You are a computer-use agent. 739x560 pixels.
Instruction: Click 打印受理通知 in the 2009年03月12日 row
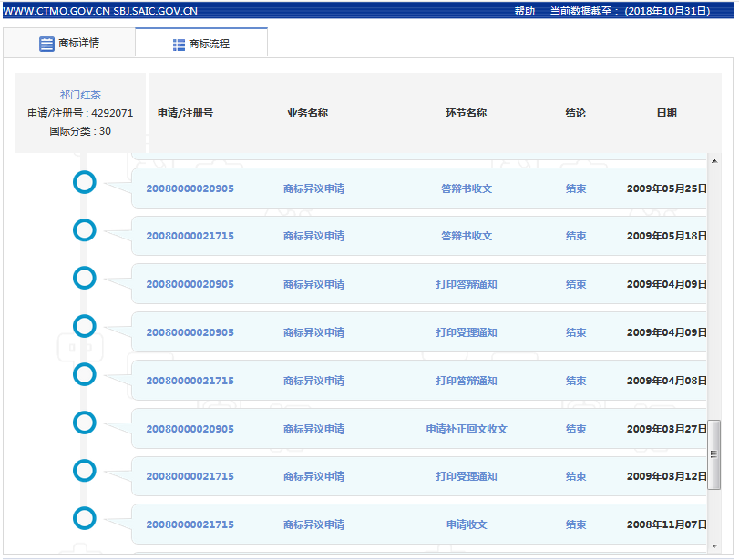pos(467,476)
